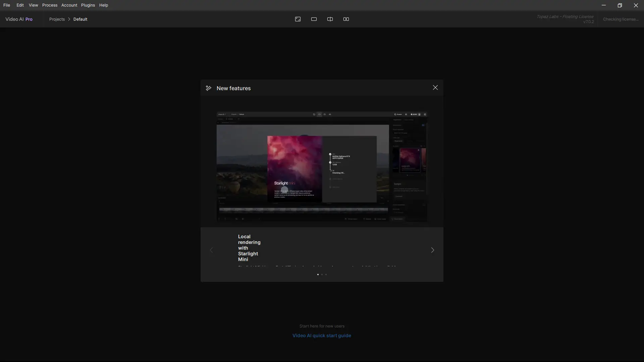Select the first carousel page dot

(x=318, y=275)
